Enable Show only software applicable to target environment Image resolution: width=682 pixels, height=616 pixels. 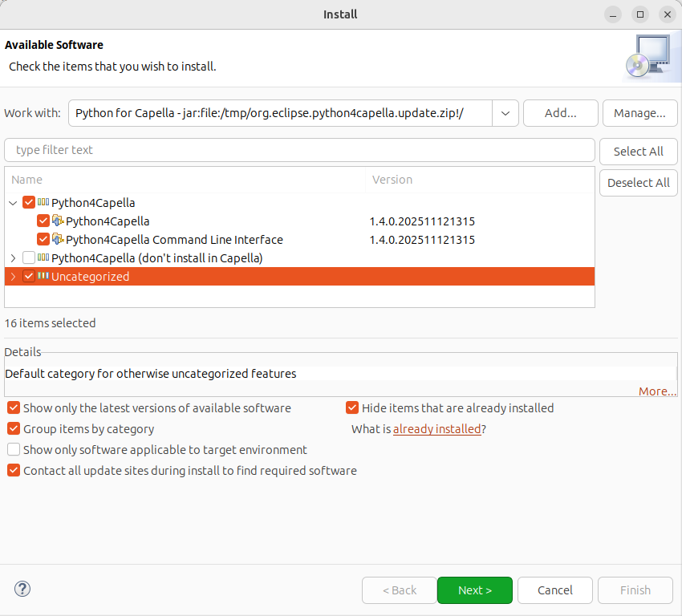point(14,449)
